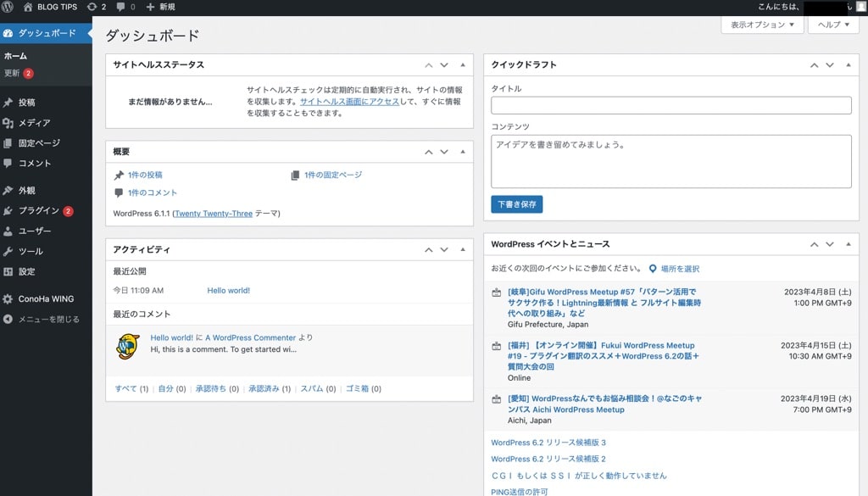
Task: Collapse the WordPress イベントとニュース panel
Action: [848, 244]
